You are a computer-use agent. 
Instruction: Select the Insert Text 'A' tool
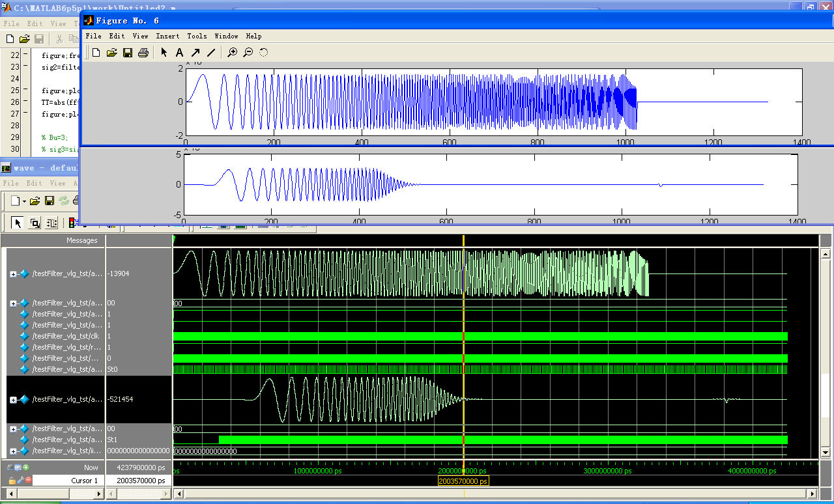[180, 53]
